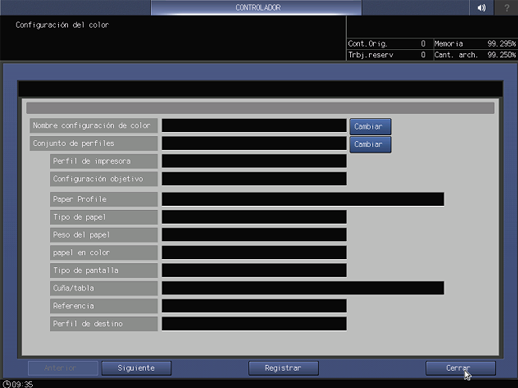The image size is (518, 388).
Task: Click the 'Tipo de pantalla' label
Action: coord(104,270)
